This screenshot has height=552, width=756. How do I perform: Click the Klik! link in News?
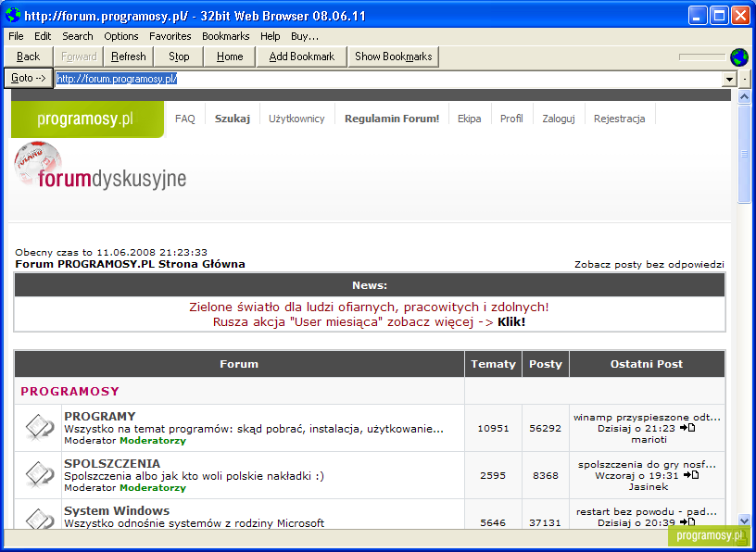pos(511,322)
